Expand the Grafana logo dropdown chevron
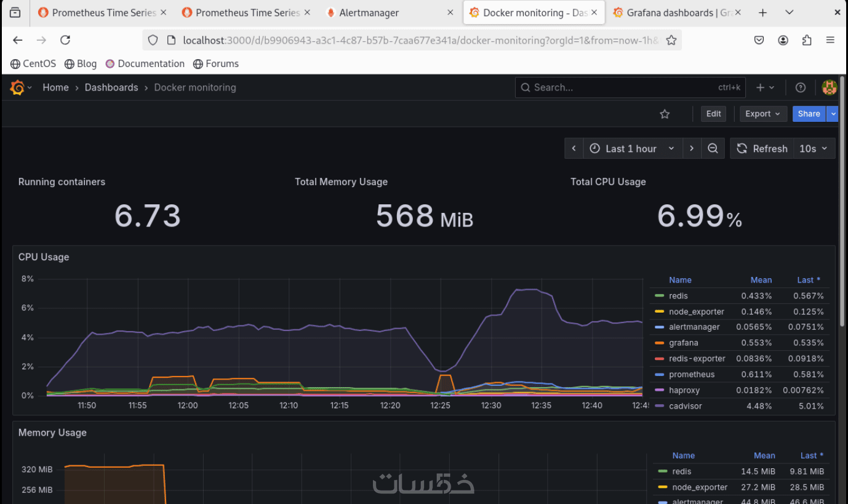The height and width of the screenshot is (504, 848). (x=30, y=87)
